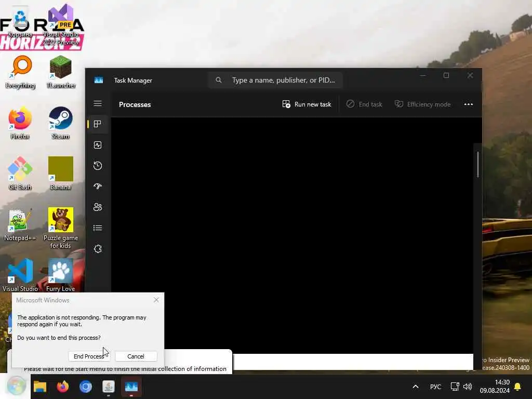Maximize the Task Manager window

446,76
